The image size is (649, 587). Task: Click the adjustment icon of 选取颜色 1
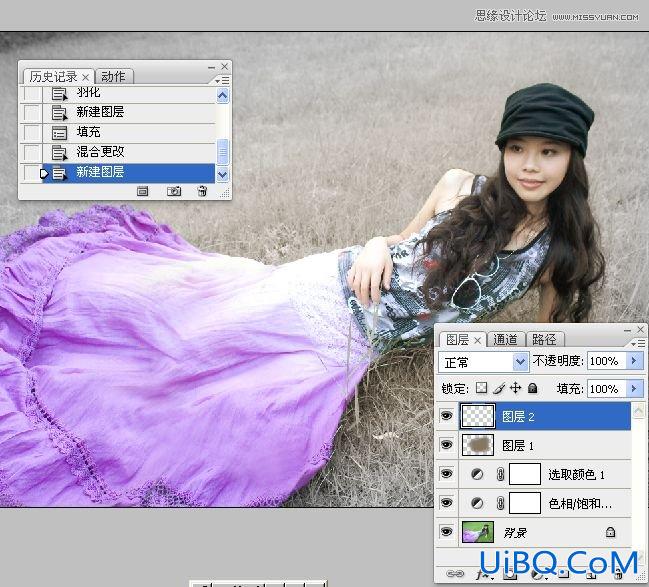tap(477, 474)
